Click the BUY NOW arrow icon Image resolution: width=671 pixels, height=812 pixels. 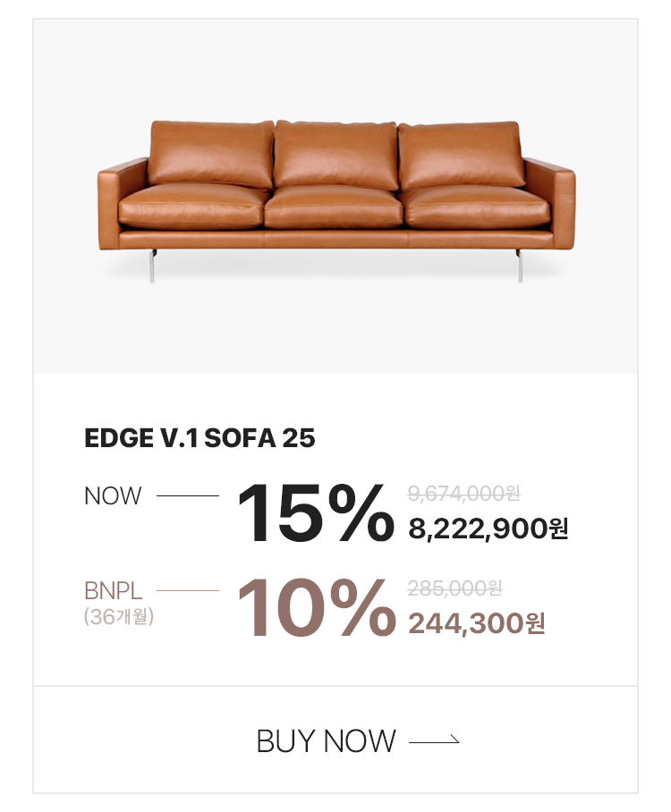(x=434, y=740)
